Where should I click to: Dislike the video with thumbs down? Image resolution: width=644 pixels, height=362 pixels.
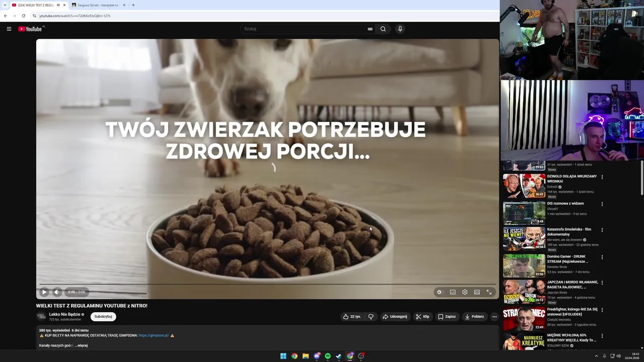[371, 317]
